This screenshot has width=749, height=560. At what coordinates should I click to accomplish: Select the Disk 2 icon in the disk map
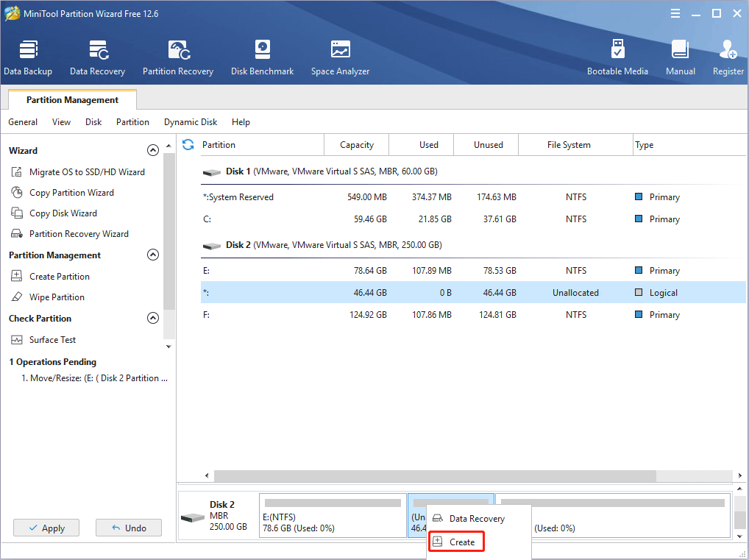193,517
